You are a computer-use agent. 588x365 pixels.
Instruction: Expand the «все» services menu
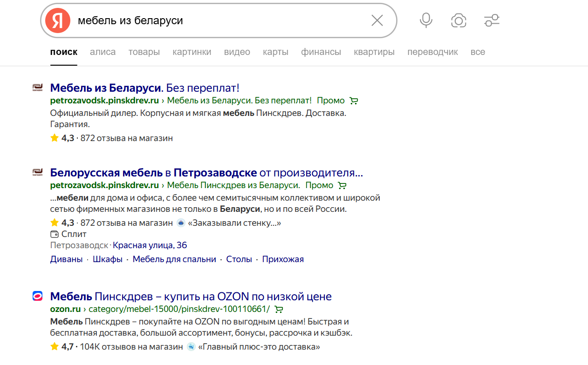coord(478,52)
